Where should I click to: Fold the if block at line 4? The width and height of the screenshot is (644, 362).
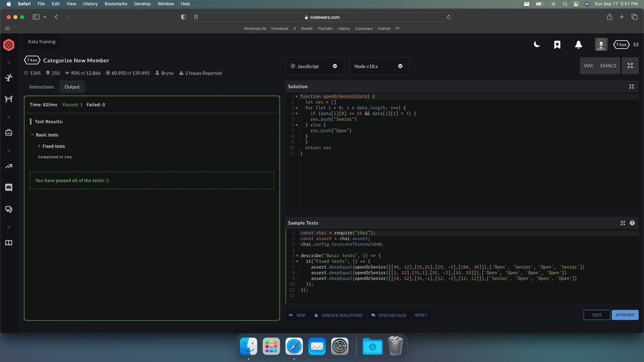pyautogui.click(x=296, y=114)
